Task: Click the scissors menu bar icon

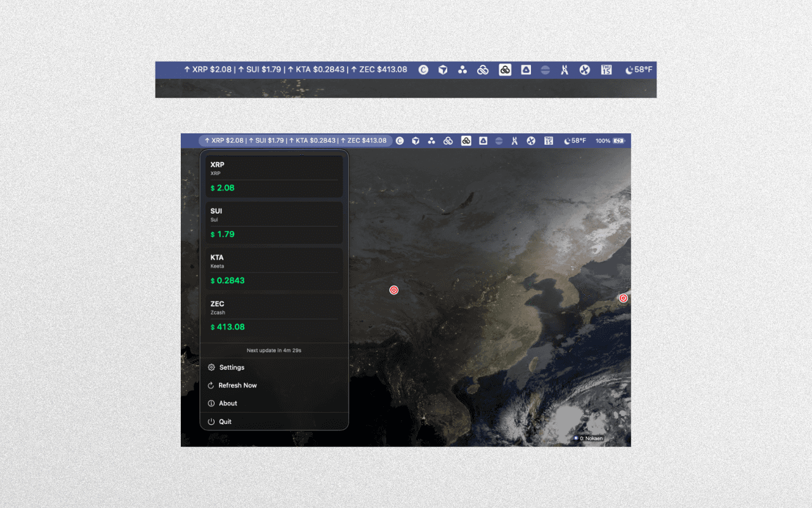Action: point(514,140)
